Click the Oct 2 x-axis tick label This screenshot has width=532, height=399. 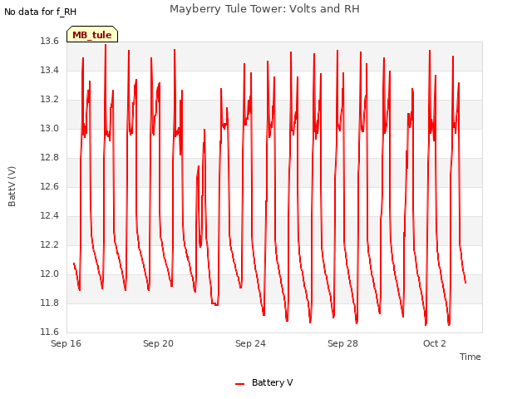[435, 343]
